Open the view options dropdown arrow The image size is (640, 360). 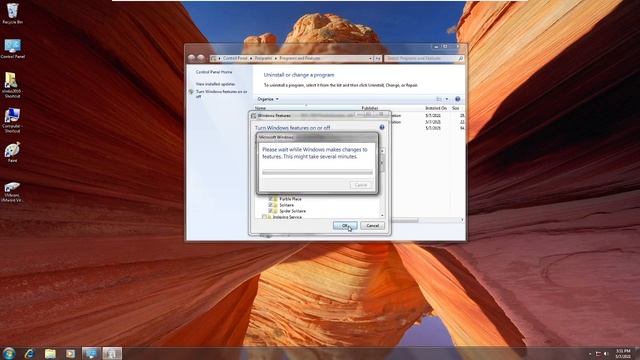(x=447, y=99)
